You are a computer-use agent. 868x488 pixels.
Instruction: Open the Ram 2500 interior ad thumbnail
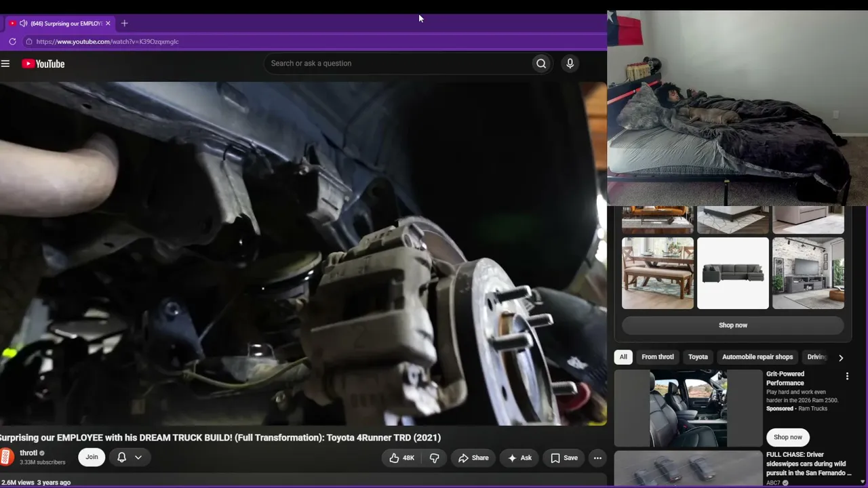(x=688, y=408)
